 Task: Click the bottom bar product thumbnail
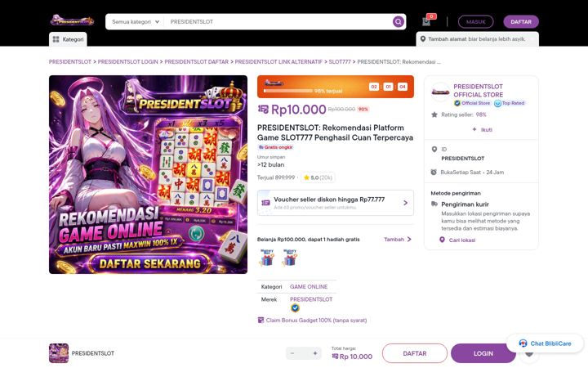pyautogui.click(x=59, y=353)
